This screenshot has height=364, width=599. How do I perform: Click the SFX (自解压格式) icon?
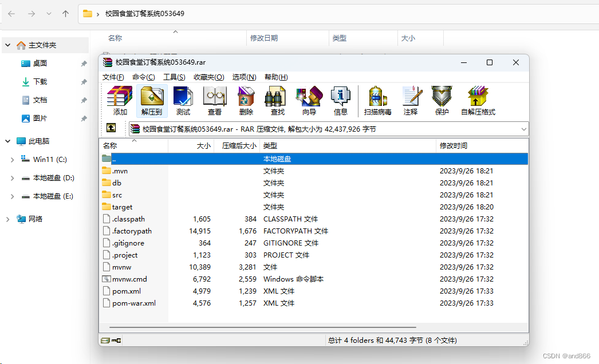pyautogui.click(x=478, y=101)
